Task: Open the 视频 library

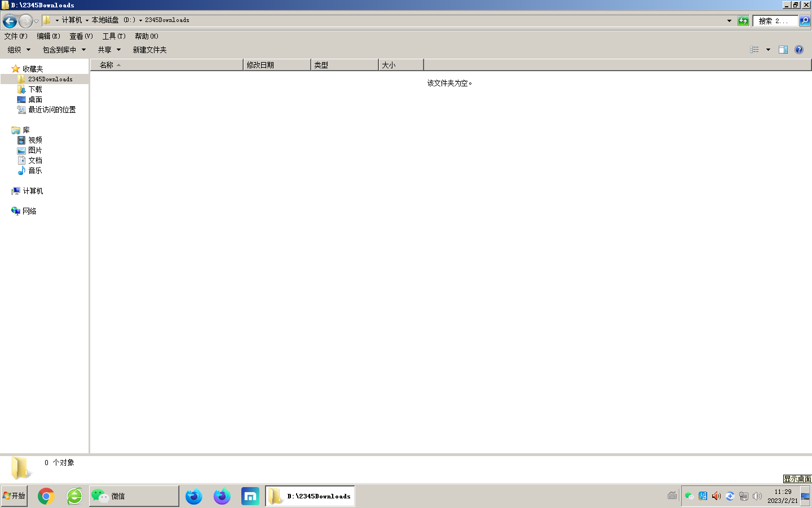Action: click(x=35, y=140)
